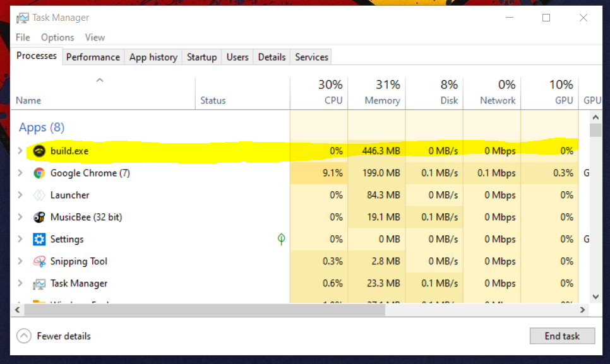Click the Fewer details circle arrow icon

pyautogui.click(x=24, y=336)
